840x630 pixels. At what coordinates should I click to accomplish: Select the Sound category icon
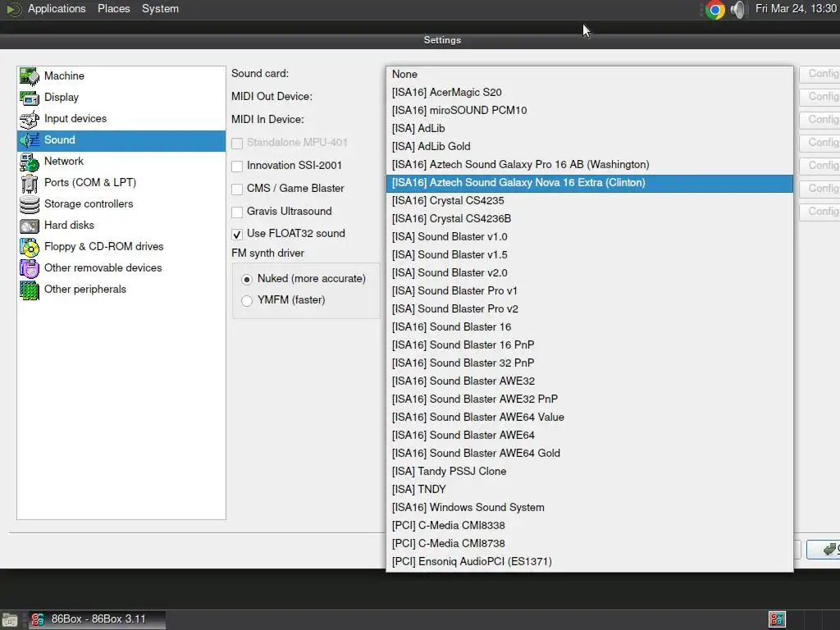30,140
